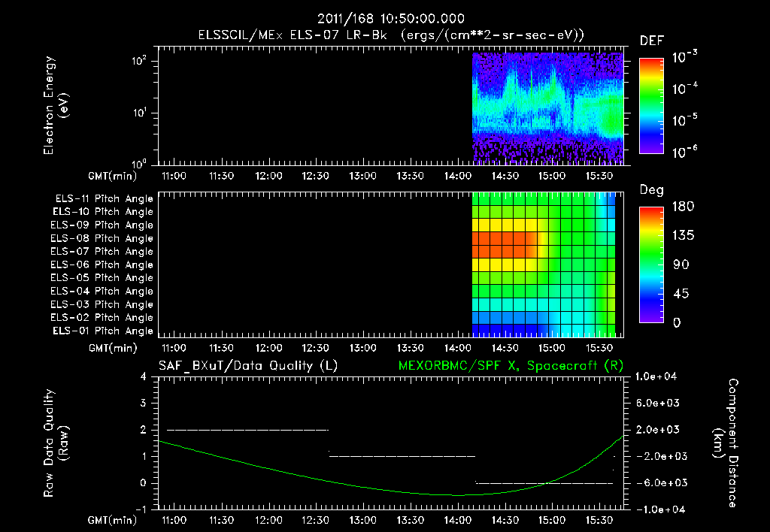Select the Deg label above the color bar
The image size is (770, 532).
pos(652,190)
